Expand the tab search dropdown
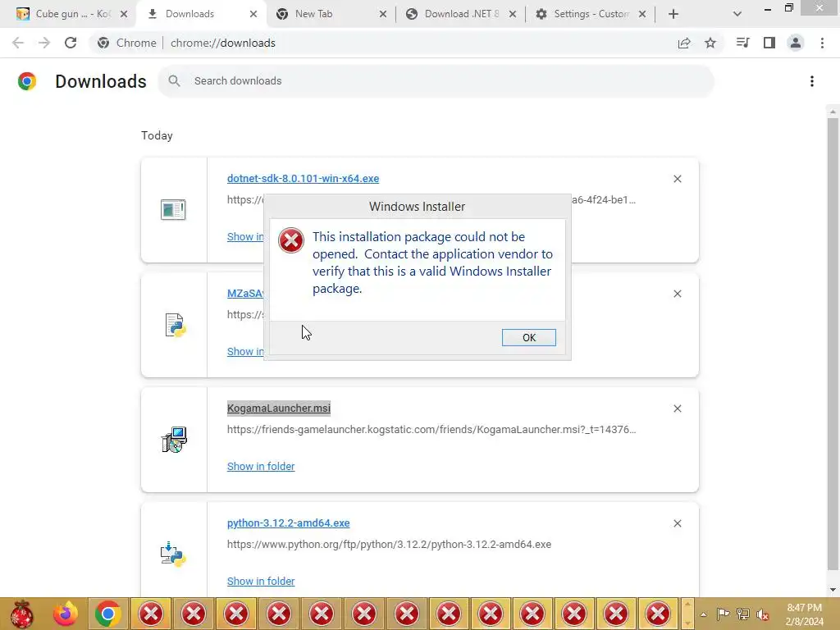This screenshot has height=630, width=840. [737, 14]
